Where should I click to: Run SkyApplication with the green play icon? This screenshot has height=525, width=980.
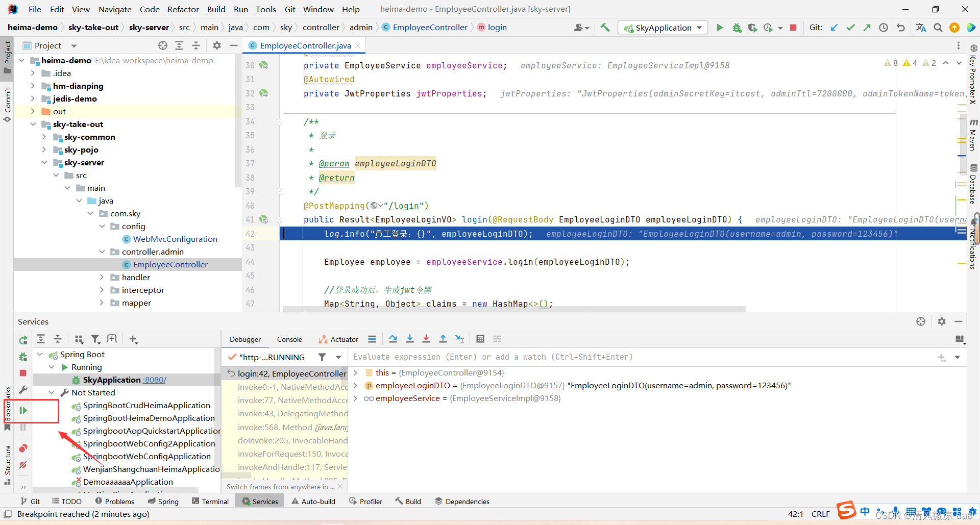click(720, 28)
